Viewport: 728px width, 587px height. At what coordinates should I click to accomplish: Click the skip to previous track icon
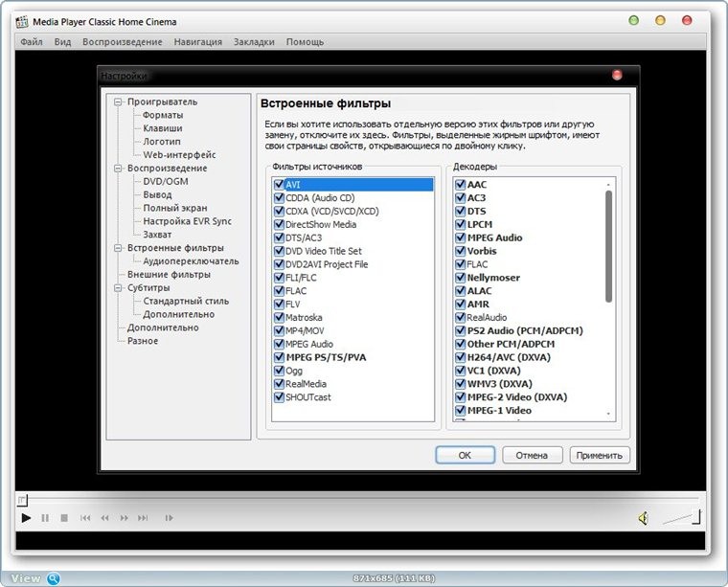(85, 518)
